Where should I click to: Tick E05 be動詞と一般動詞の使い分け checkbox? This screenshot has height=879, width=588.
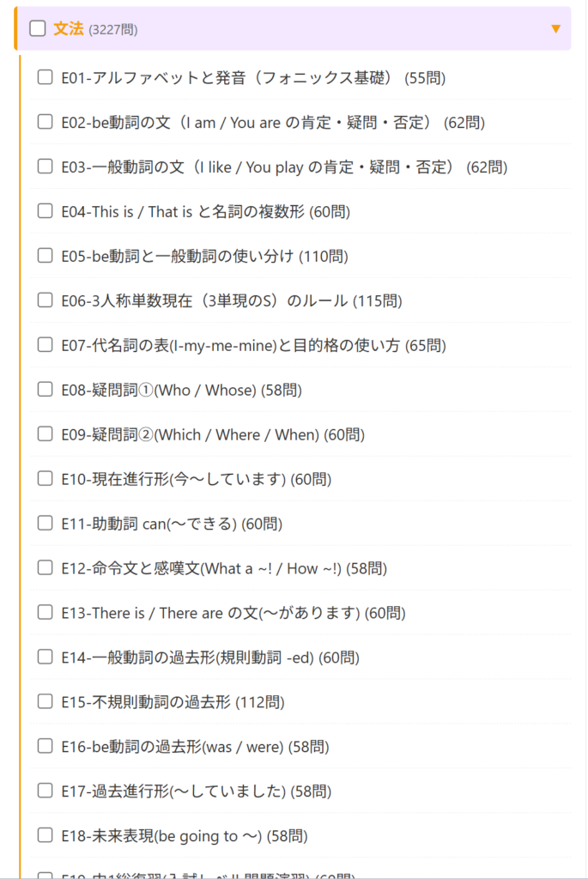[45, 256]
